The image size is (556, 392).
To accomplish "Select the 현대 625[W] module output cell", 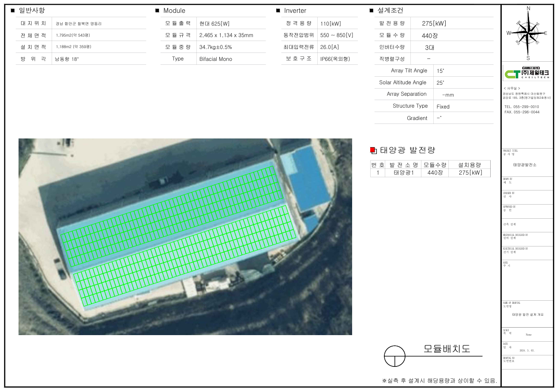I will coord(214,24).
